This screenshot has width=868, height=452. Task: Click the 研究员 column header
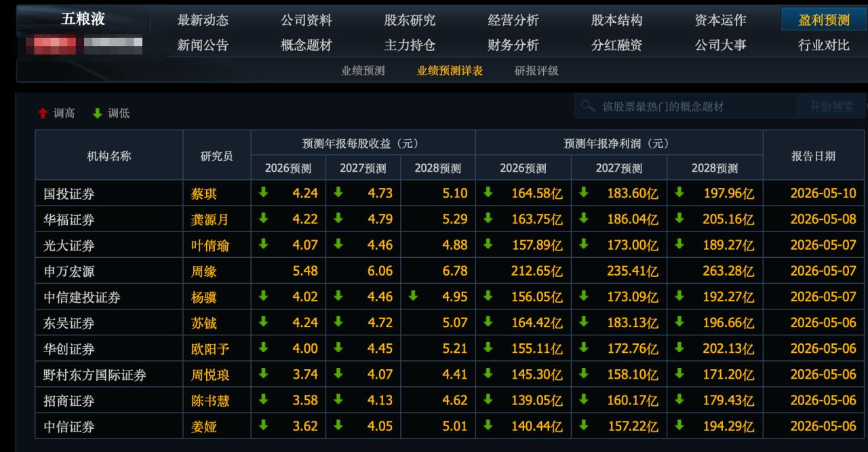click(217, 155)
